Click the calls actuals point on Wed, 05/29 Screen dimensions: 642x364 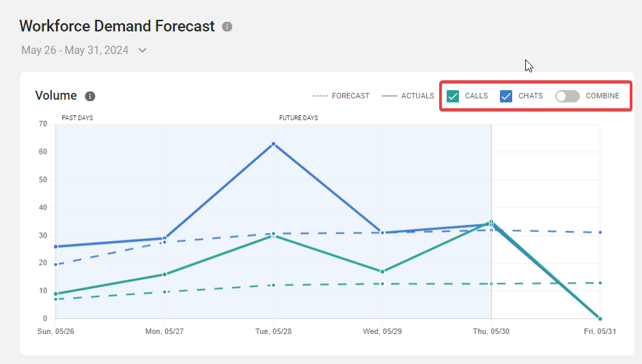(x=382, y=271)
